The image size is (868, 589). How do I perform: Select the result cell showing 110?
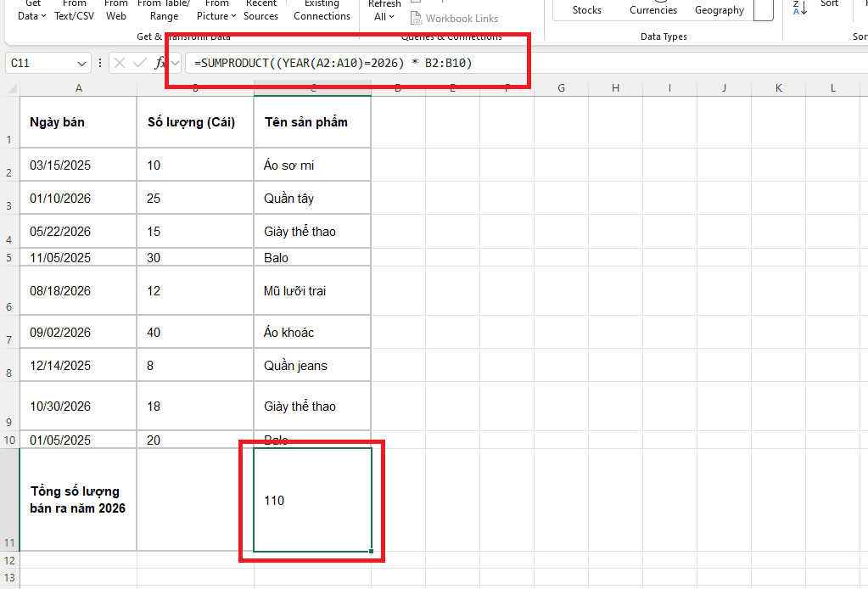click(x=312, y=500)
